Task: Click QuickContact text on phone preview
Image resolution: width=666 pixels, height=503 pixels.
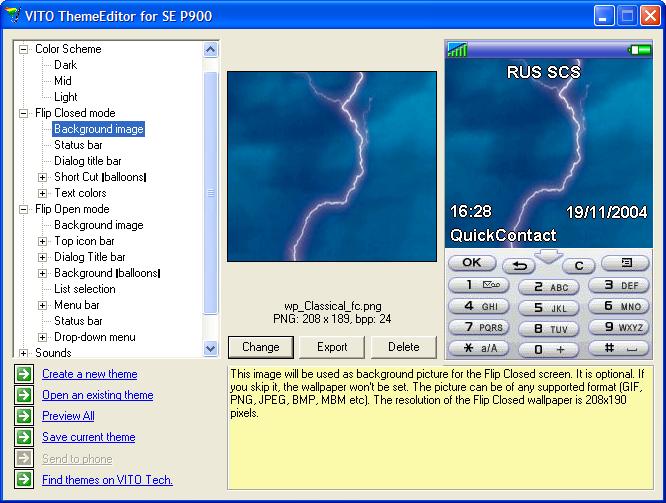Action: pyautogui.click(x=503, y=235)
